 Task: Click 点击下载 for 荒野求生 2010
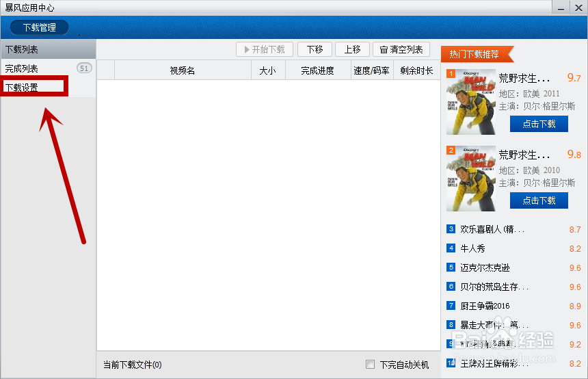539,200
